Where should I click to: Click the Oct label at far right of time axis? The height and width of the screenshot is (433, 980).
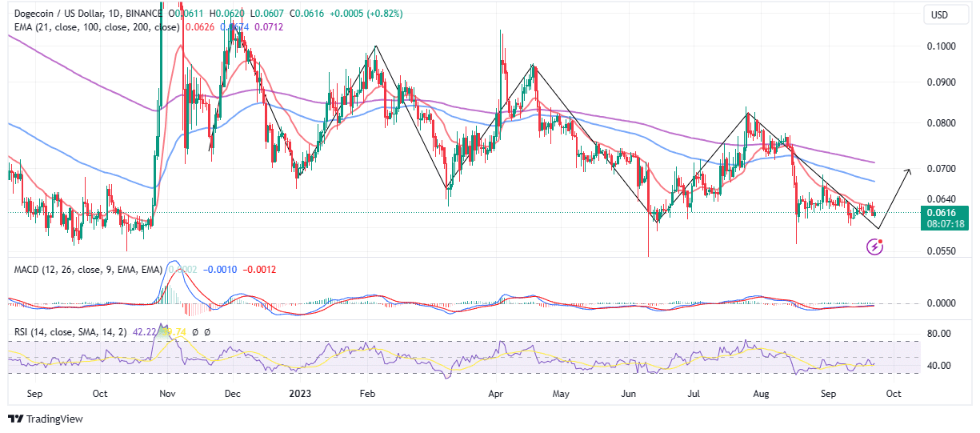(x=894, y=394)
